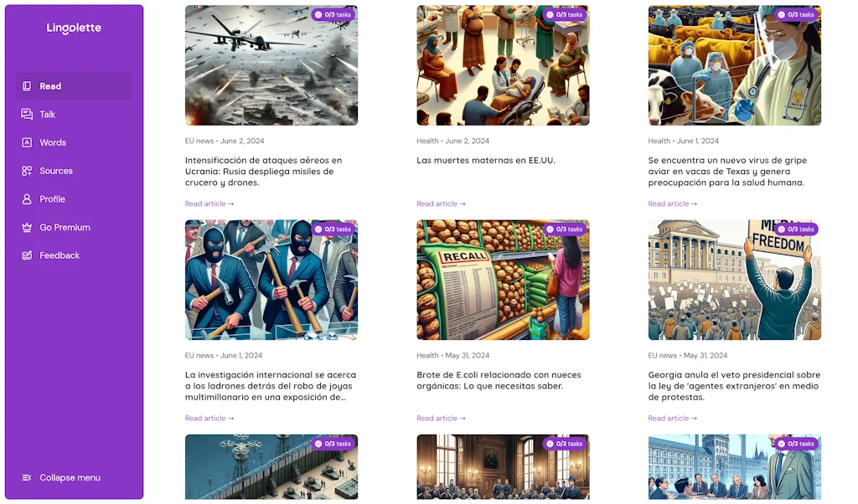Open the Feedback pencil icon
This screenshot has width=858, height=504.
26,255
